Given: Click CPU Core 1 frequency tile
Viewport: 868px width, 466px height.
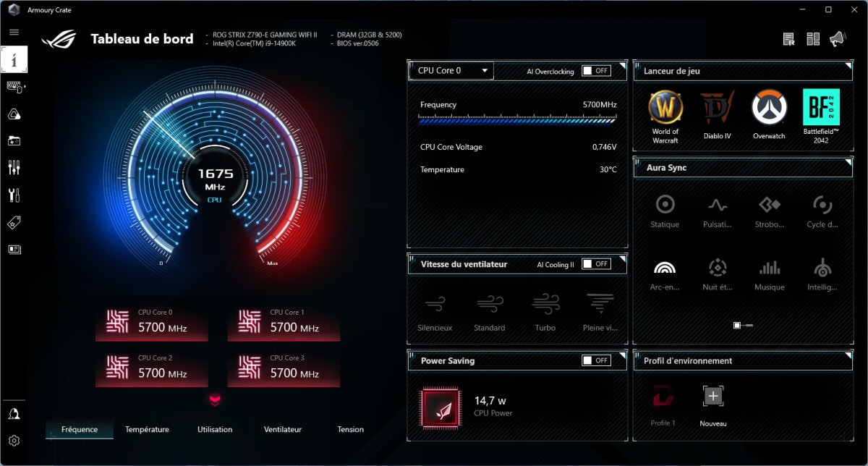Looking at the screenshot, I should [x=284, y=323].
